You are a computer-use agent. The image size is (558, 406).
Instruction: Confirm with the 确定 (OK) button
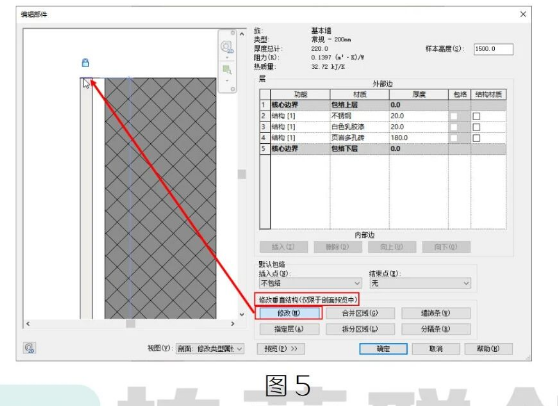(383, 349)
